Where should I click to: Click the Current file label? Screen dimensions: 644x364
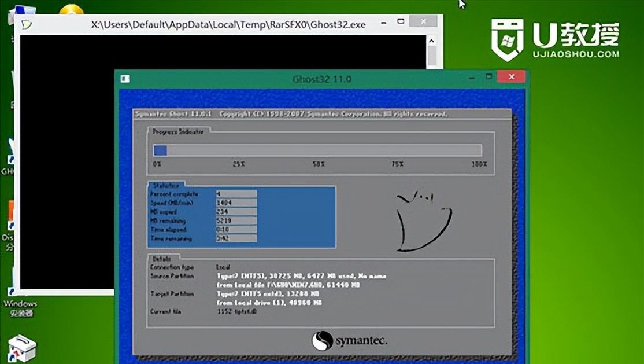click(165, 311)
